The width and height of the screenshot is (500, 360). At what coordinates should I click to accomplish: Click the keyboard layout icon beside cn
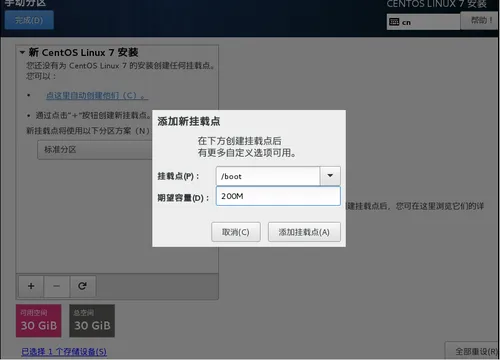pyautogui.click(x=394, y=22)
